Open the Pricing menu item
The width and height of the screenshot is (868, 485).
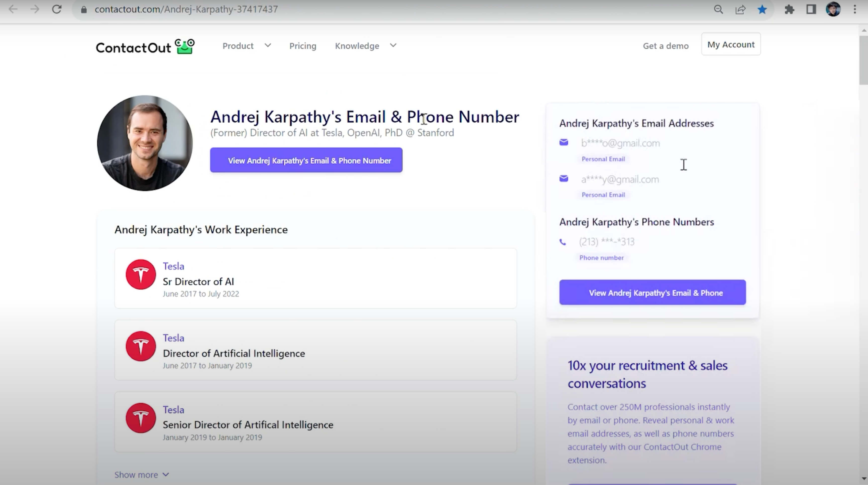pos(303,46)
